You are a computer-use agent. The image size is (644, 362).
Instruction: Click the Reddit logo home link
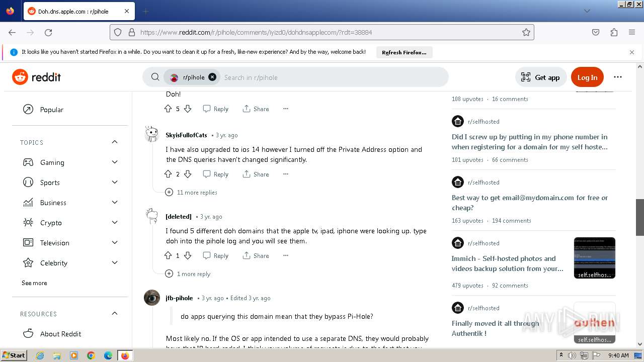coord(36,77)
